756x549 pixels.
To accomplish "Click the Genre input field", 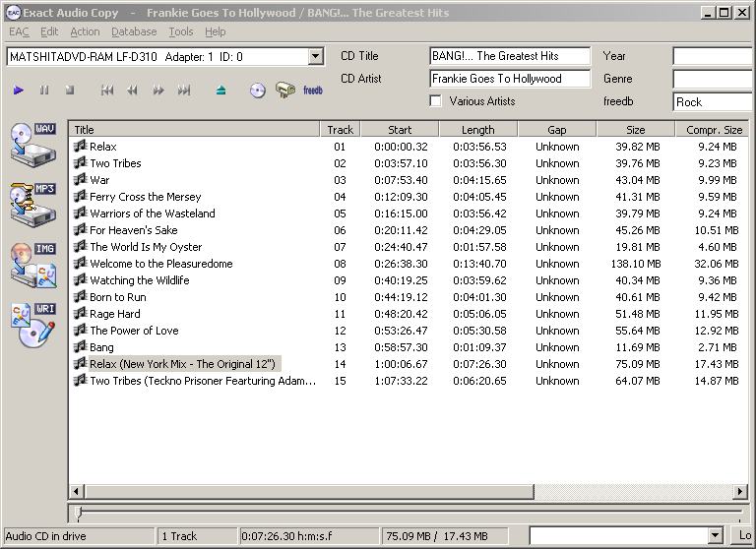I will [x=714, y=79].
